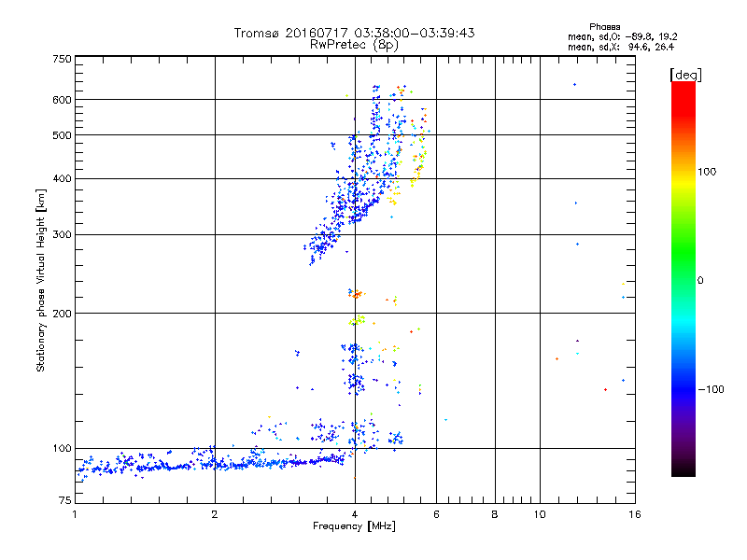Click colorbar tick label '-100'

tap(712, 389)
